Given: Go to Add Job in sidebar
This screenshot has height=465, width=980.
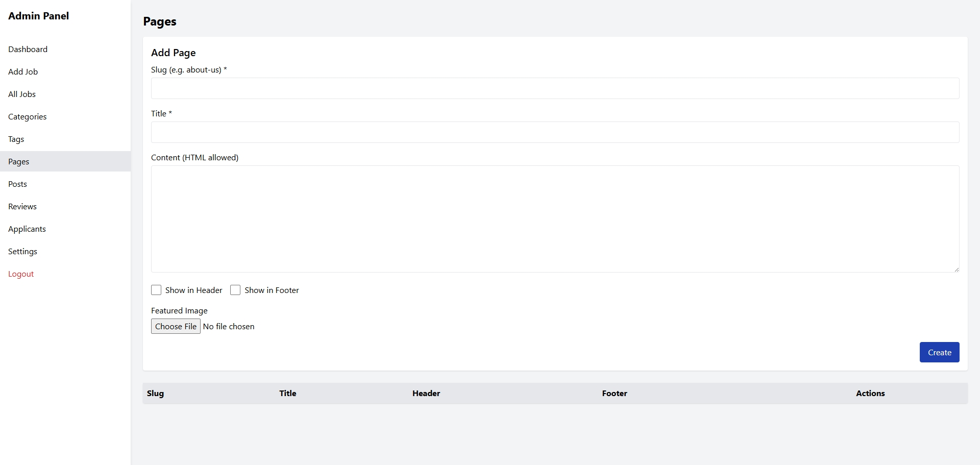Looking at the screenshot, I should 23,71.
